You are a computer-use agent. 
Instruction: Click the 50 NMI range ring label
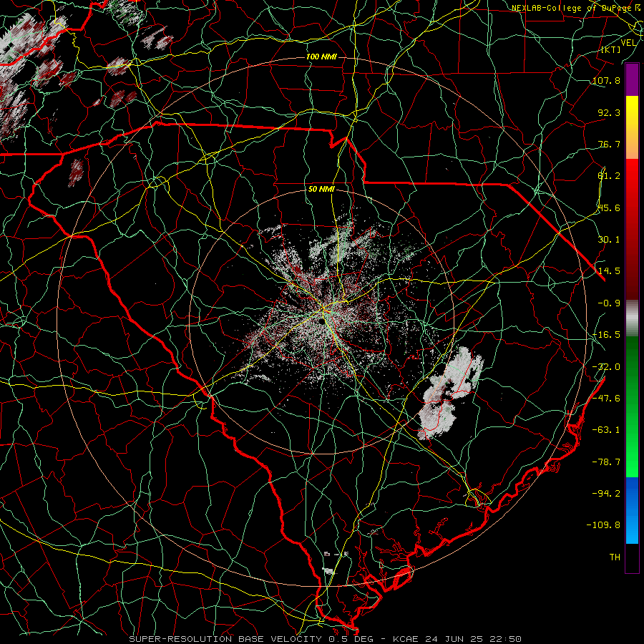tap(321, 190)
